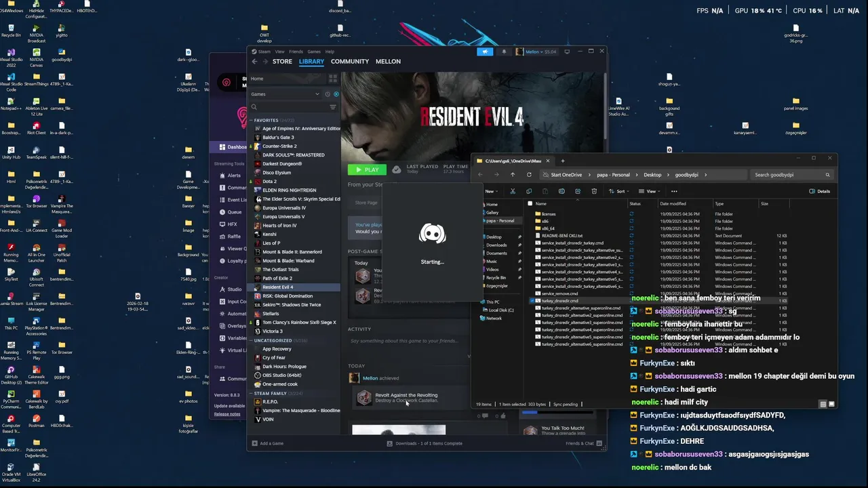Select Postman desktop icon

tap(36, 421)
